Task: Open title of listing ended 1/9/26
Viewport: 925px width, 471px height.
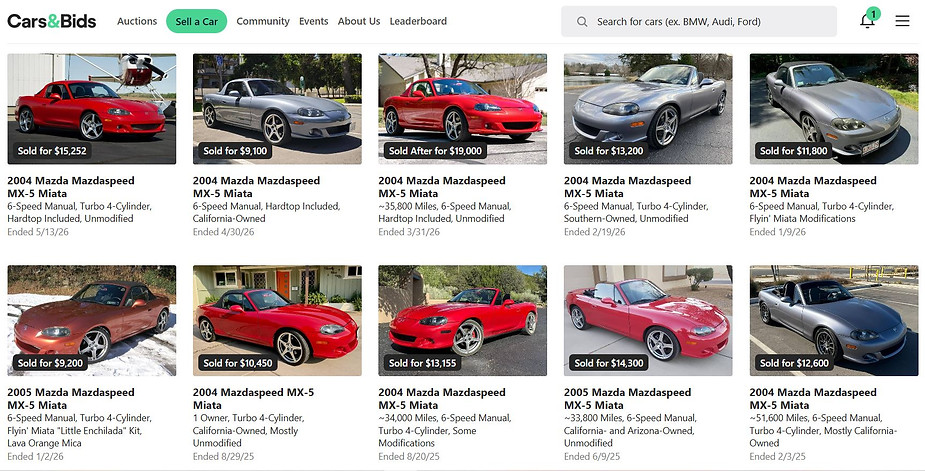Action: click(x=813, y=187)
